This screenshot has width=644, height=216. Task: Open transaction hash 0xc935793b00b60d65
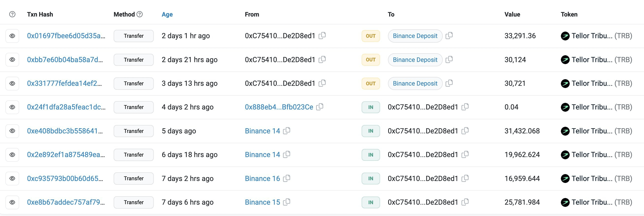pos(65,179)
